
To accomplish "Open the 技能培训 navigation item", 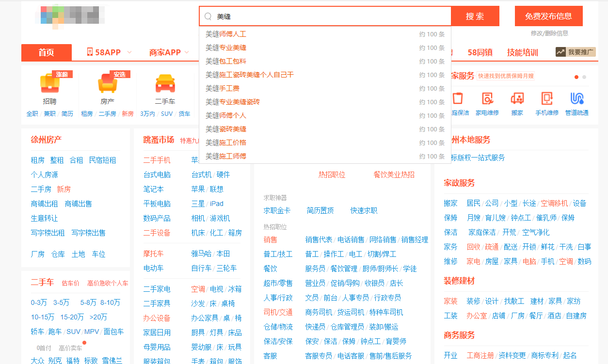I will coord(522,52).
